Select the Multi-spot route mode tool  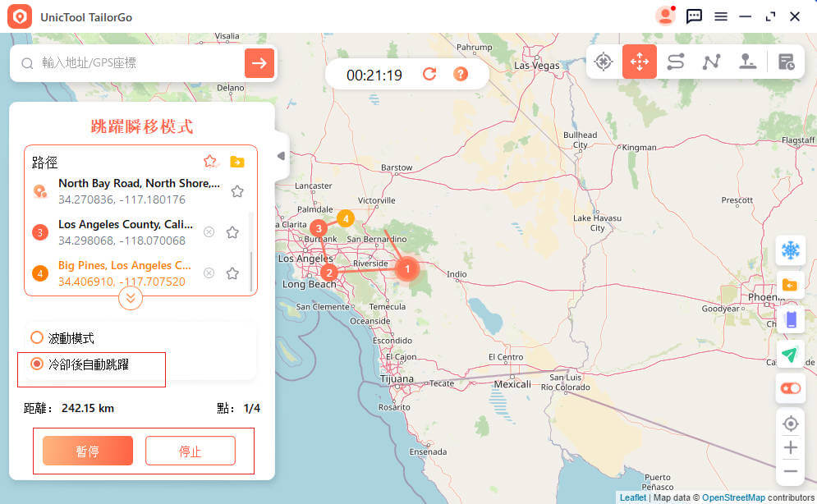click(x=711, y=62)
